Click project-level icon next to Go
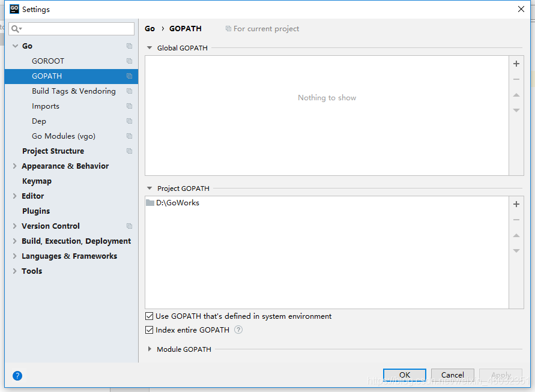The height and width of the screenshot is (392, 535). click(129, 46)
